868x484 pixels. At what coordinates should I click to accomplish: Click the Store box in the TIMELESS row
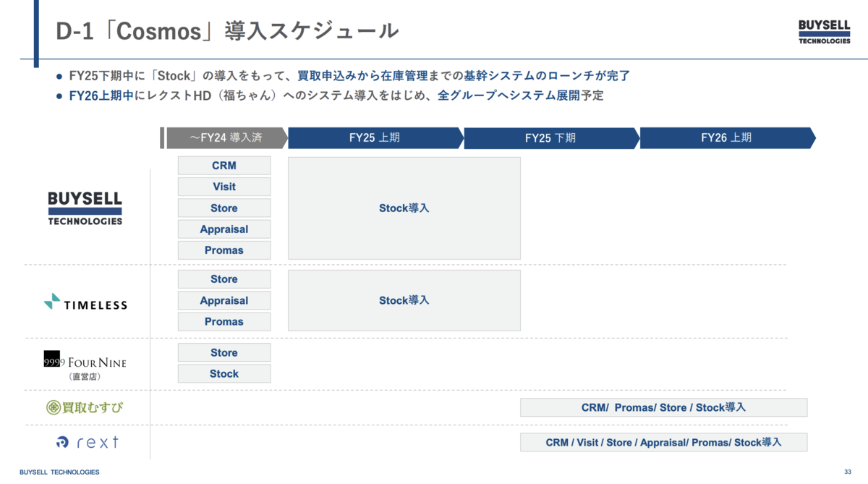[224, 279]
